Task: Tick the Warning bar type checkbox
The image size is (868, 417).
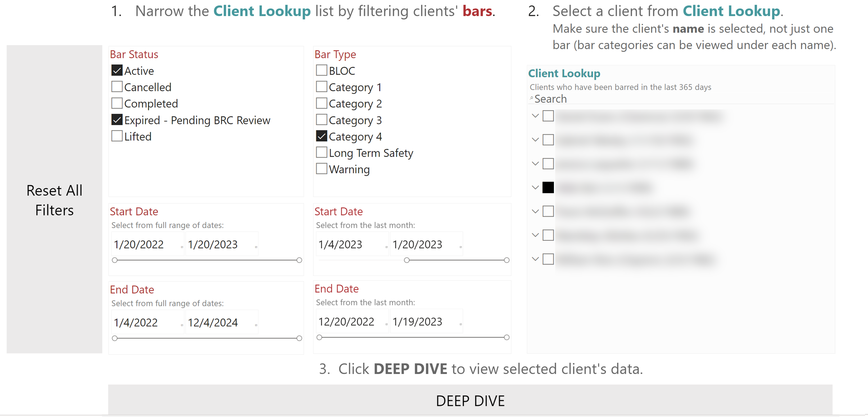Action: (x=322, y=169)
